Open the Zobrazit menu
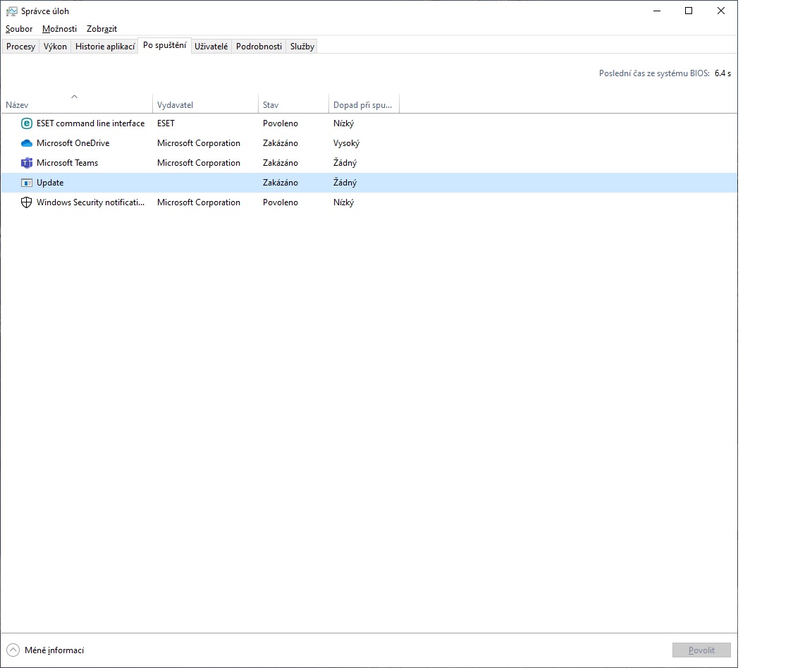The width and height of the screenshot is (812, 668). tap(101, 29)
